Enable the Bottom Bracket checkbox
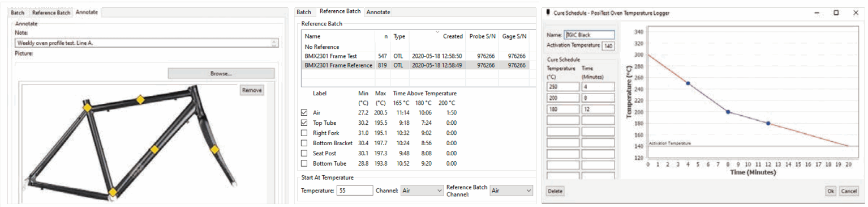868x207 pixels. [304, 143]
